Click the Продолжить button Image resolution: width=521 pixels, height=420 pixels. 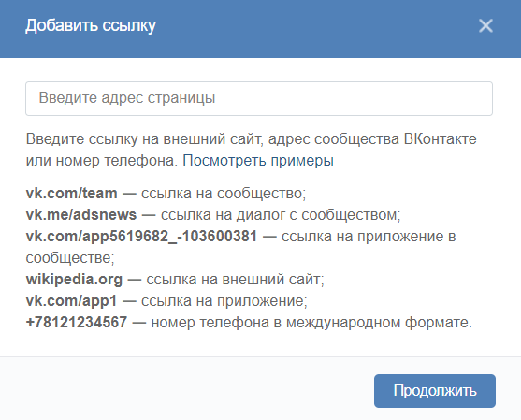point(435,391)
